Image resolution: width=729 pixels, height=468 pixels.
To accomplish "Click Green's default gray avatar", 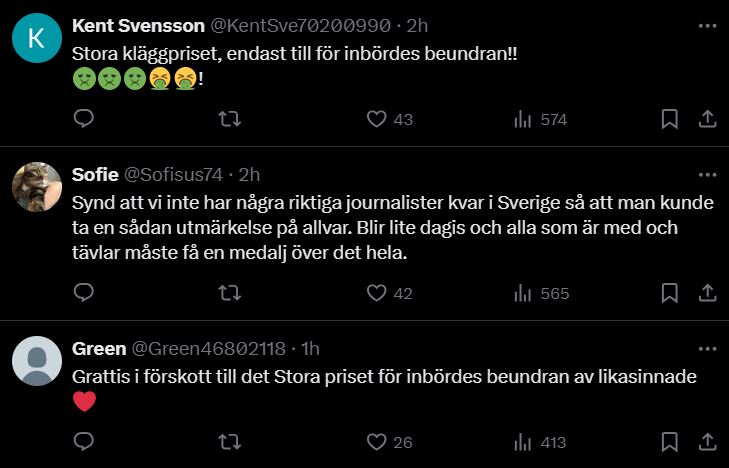I will point(37,361).
